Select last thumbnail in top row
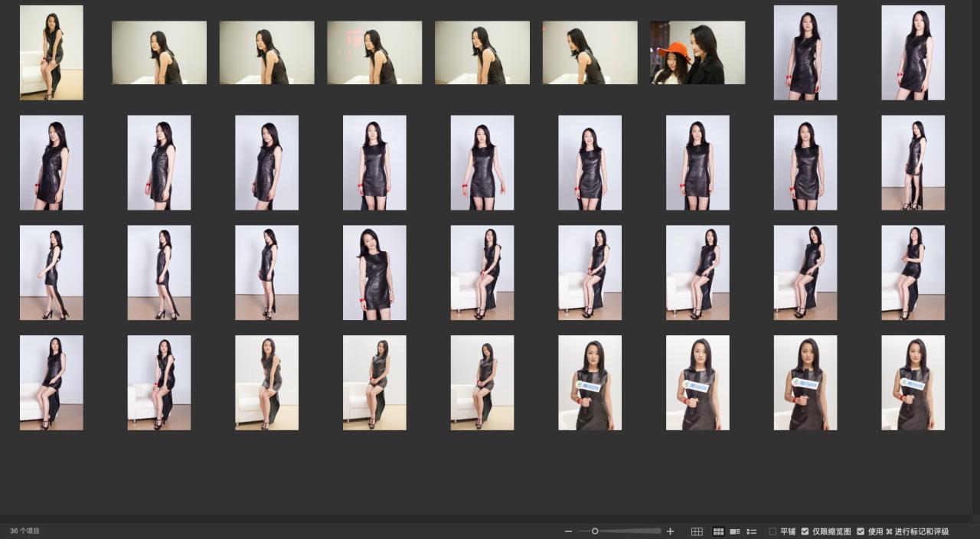980x539 pixels. tap(913, 52)
